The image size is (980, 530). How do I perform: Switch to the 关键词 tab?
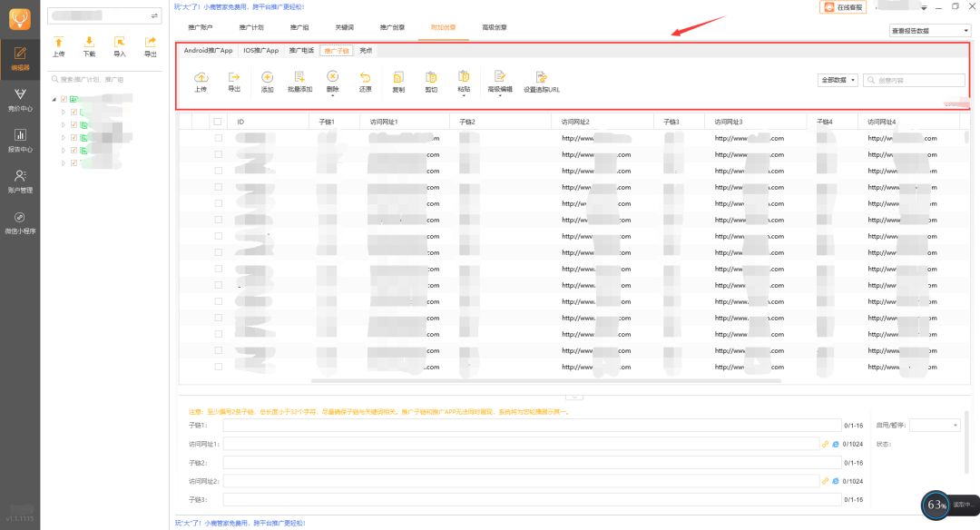[346, 28]
